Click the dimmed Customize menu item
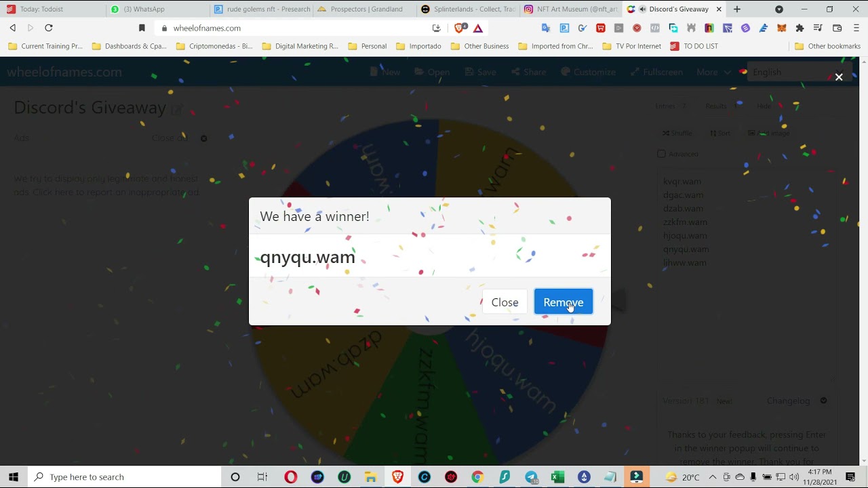The width and height of the screenshot is (868, 488). 588,72
